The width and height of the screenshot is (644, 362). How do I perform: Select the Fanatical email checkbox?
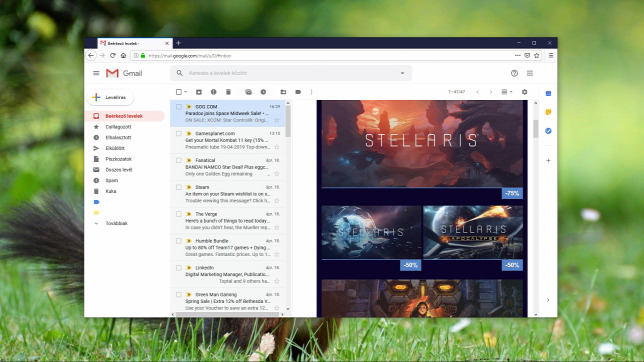[x=179, y=160]
